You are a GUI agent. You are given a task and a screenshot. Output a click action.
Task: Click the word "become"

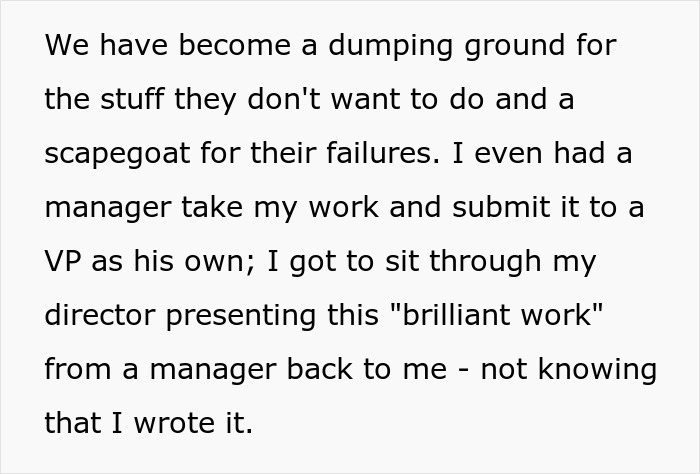234,45
